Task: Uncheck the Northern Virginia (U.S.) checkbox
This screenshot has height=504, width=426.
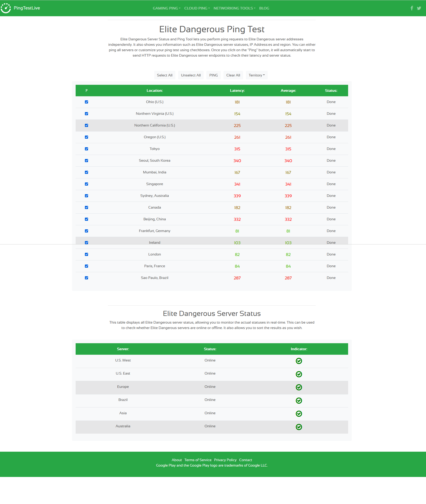Action: tap(86, 114)
